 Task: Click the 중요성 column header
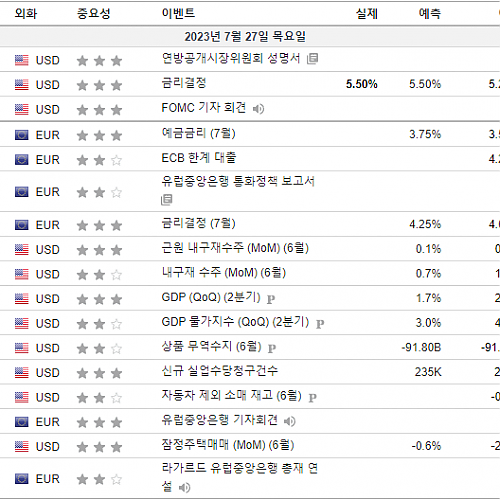pyautogui.click(x=93, y=14)
